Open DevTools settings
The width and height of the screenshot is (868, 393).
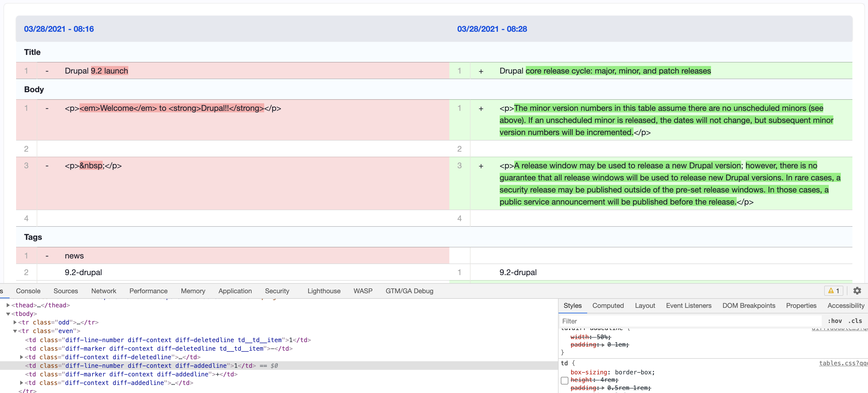pyautogui.click(x=857, y=290)
